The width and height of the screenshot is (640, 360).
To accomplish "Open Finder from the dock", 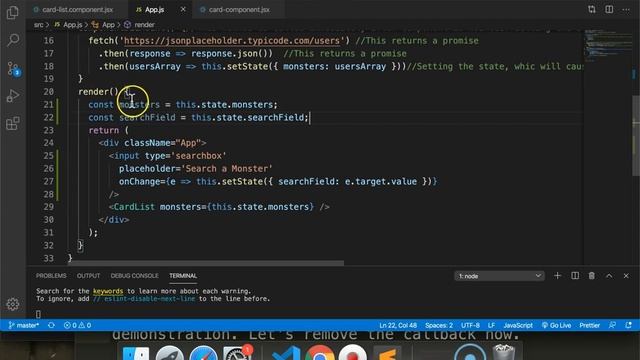I will tap(136, 353).
